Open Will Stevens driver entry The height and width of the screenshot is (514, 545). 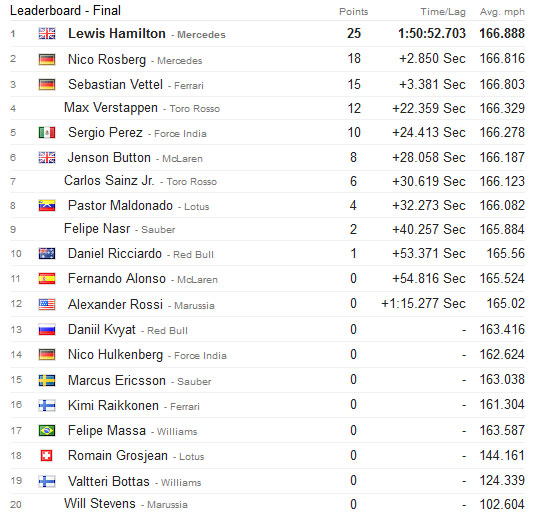coord(100,503)
